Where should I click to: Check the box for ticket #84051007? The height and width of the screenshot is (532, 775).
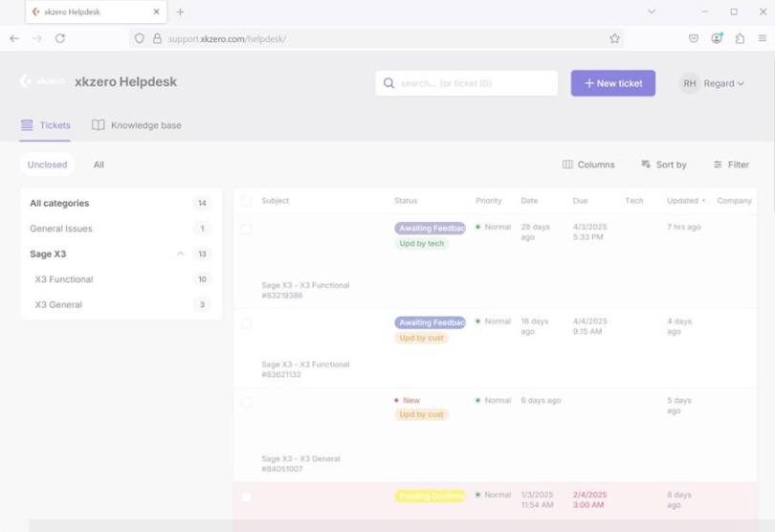pyautogui.click(x=246, y=403)
